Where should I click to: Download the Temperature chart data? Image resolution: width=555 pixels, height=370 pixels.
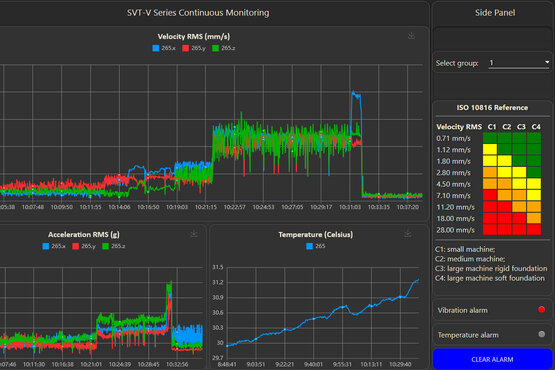click(407, 234)
